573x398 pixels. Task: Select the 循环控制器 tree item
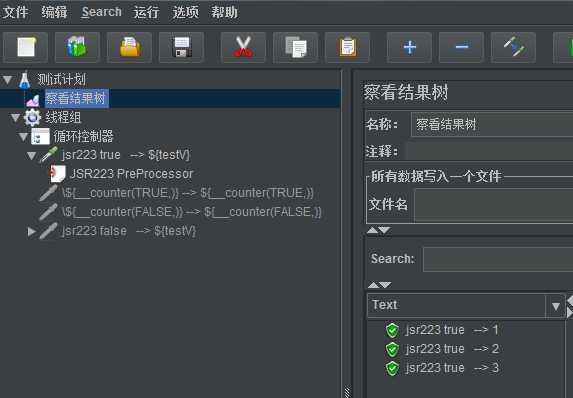click(83, 137)
